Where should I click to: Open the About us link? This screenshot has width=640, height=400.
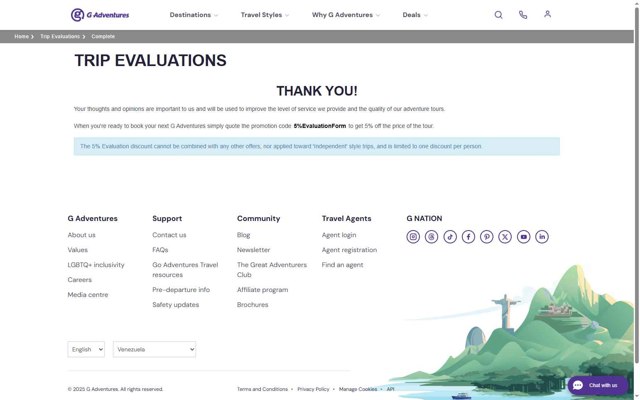82,235
